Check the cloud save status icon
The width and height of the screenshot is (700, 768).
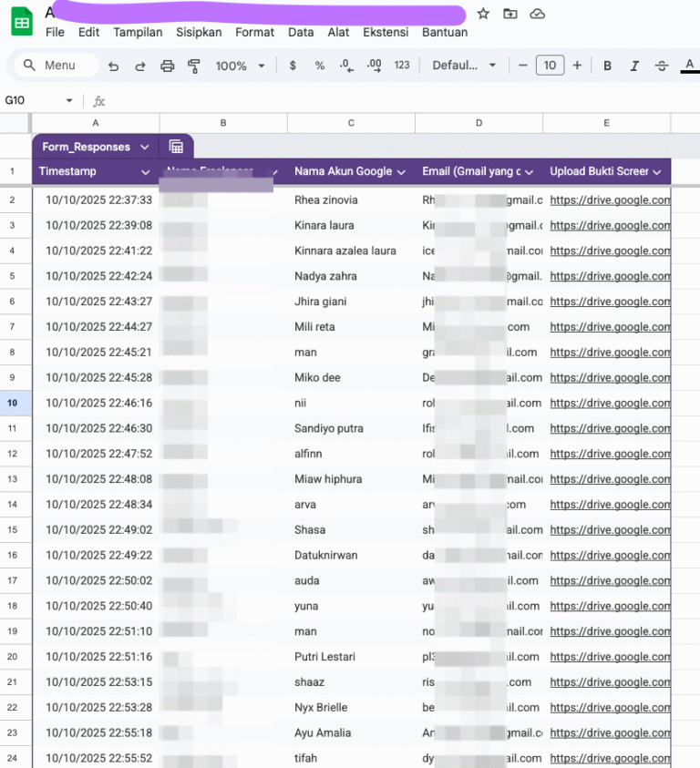click(538, 14)
